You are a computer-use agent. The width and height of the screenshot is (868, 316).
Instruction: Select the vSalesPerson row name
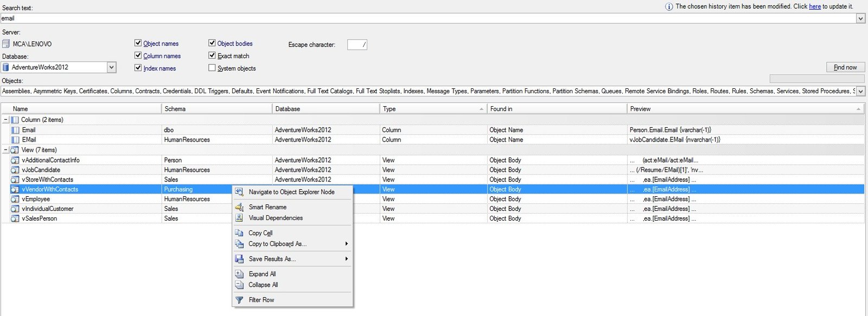(x=40, y=219)
